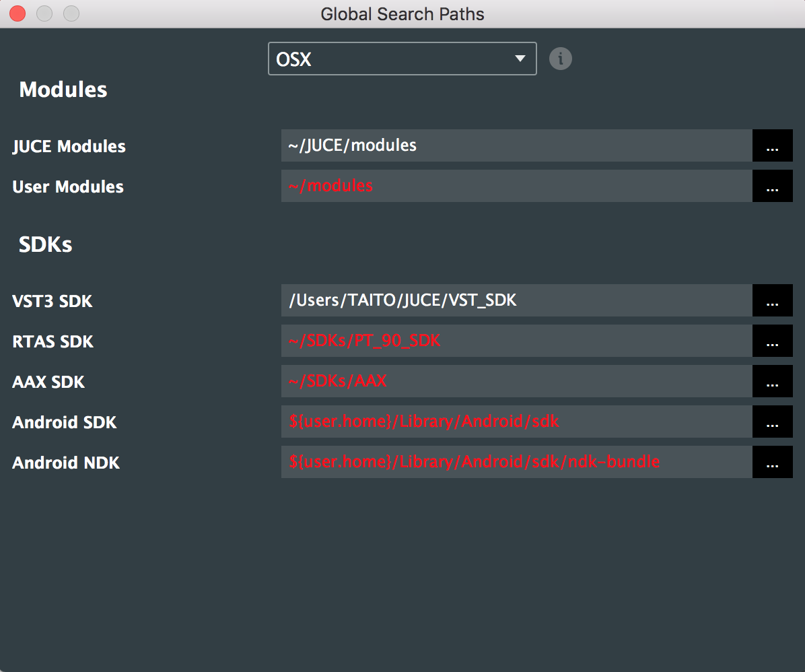Minimize the Global Search Paths window

[x=43, y=12]
